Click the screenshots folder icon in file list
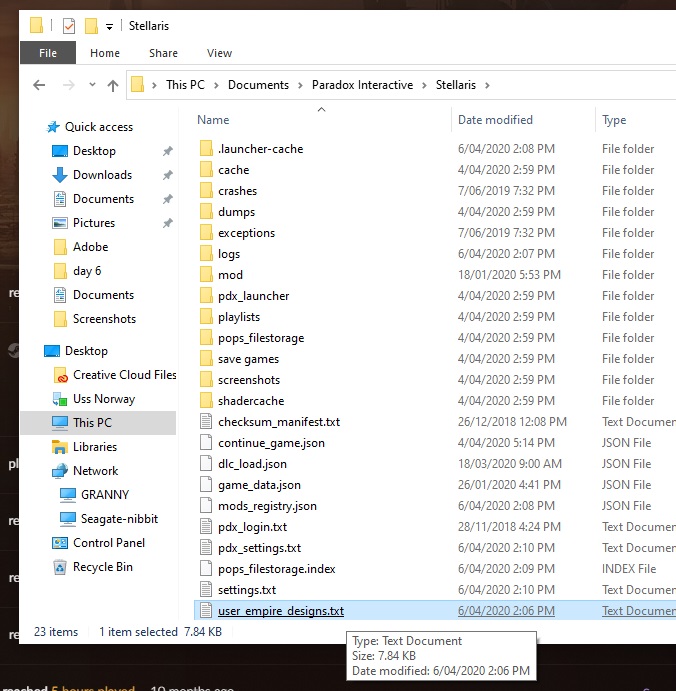676x691 pixels. [x=206, y=380]
